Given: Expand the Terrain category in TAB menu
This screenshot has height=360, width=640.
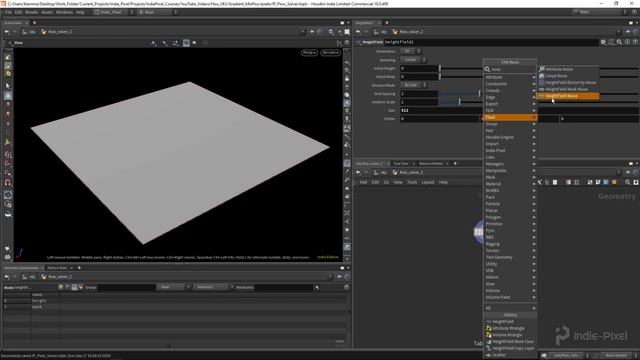Looking at the screenshot, I should pyautogui.click(x=510, y=251).
